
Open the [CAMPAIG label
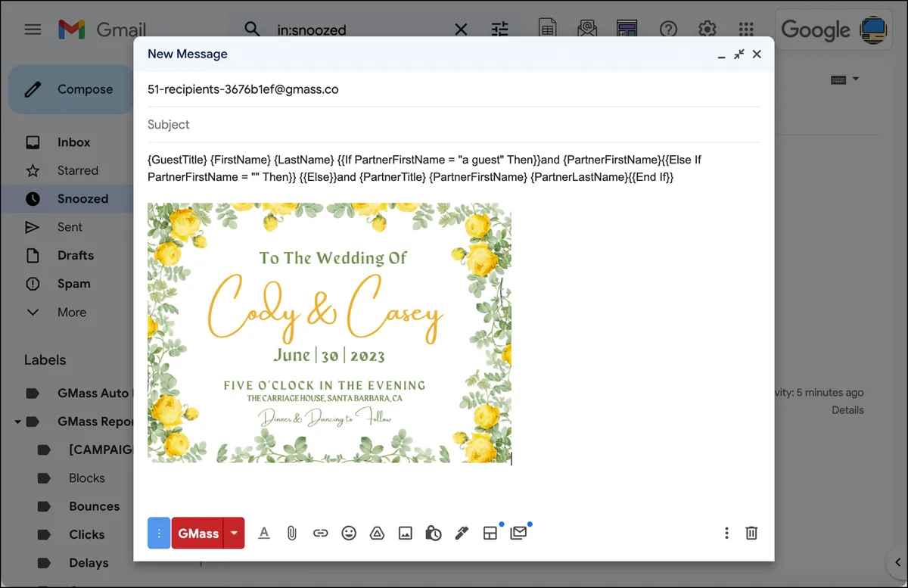coord(101,450)
